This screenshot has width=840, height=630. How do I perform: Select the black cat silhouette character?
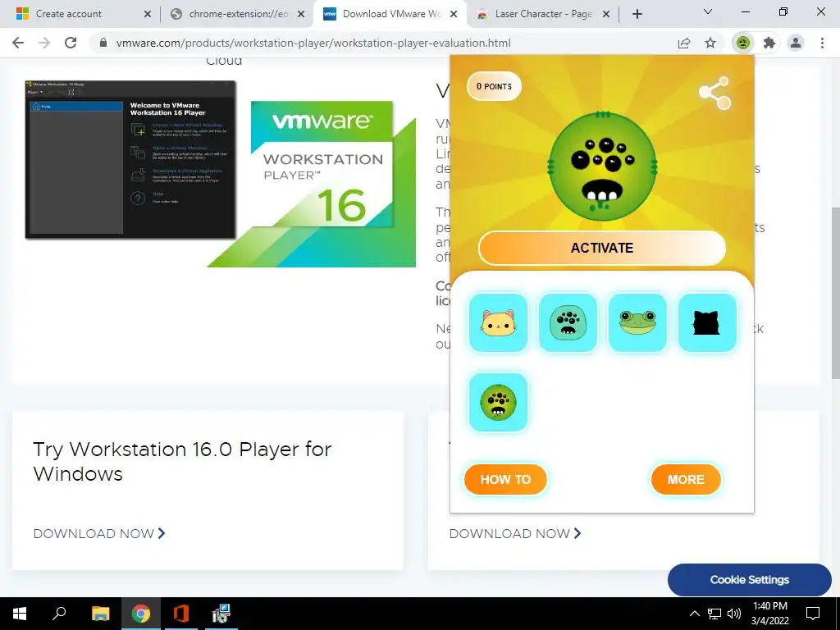[x=707, y=322]
